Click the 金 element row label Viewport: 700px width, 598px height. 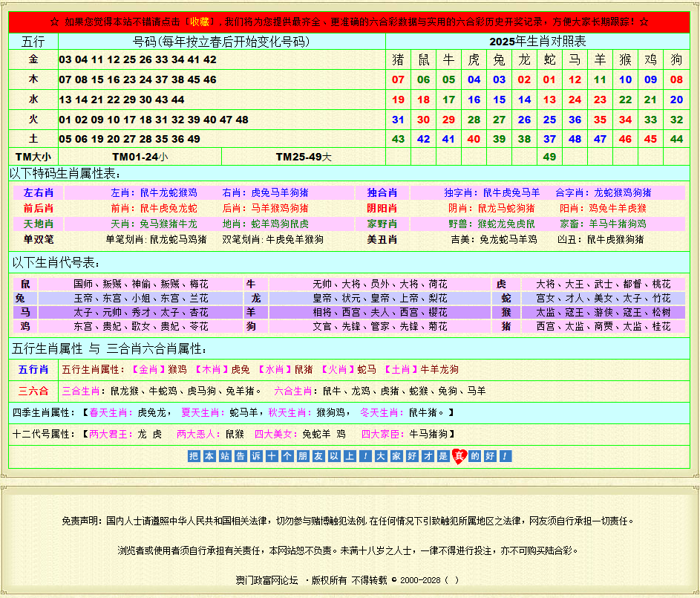pyautogui.click(x=33, y=59)
